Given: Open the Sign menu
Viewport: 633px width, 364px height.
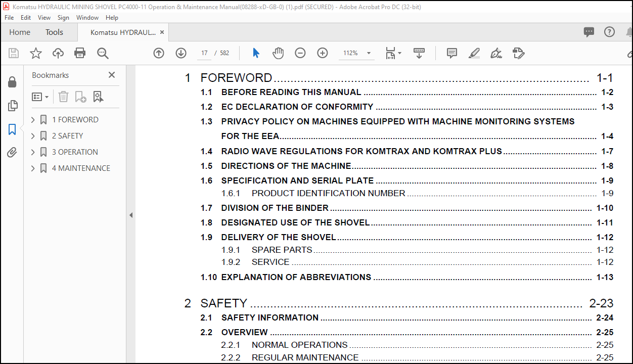Looking at the screenshot, I should [x=63, y=17].
